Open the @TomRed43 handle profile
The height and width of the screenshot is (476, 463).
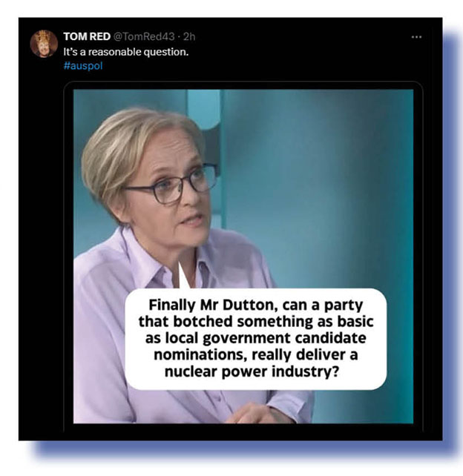144,37
